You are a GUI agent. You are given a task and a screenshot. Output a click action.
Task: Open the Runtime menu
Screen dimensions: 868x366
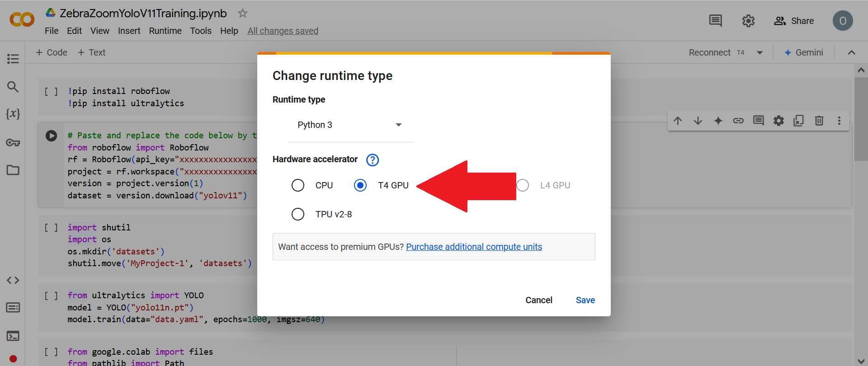[165, 31]
